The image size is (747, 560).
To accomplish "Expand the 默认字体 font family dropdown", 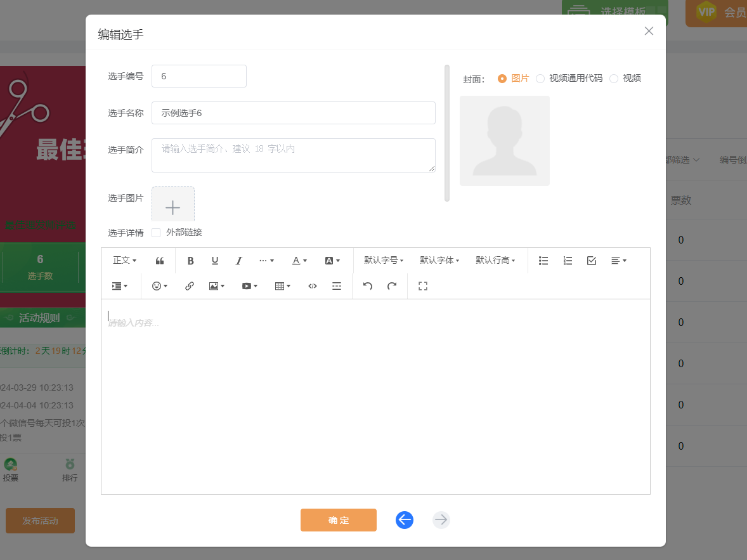I will pyautogui.click(x=439, y=261).
